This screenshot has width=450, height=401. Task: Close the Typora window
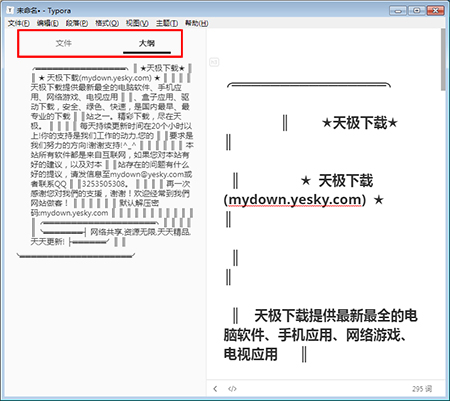435,11
